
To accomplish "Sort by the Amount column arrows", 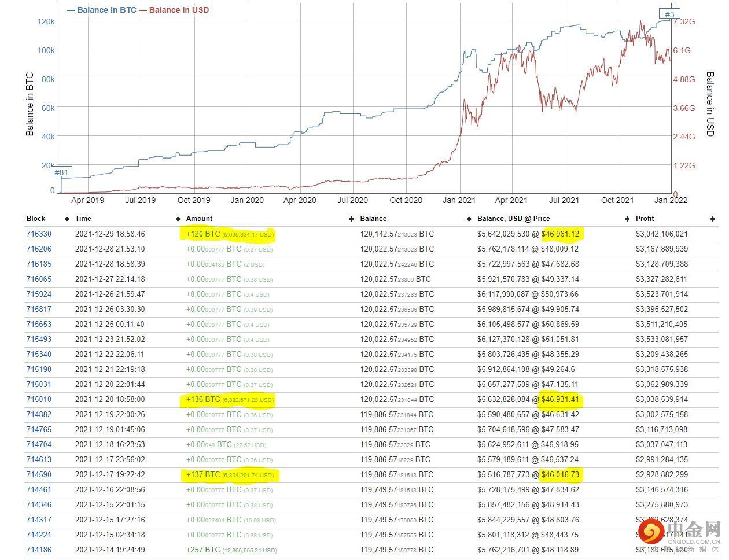I will click(x=352, y=219).
